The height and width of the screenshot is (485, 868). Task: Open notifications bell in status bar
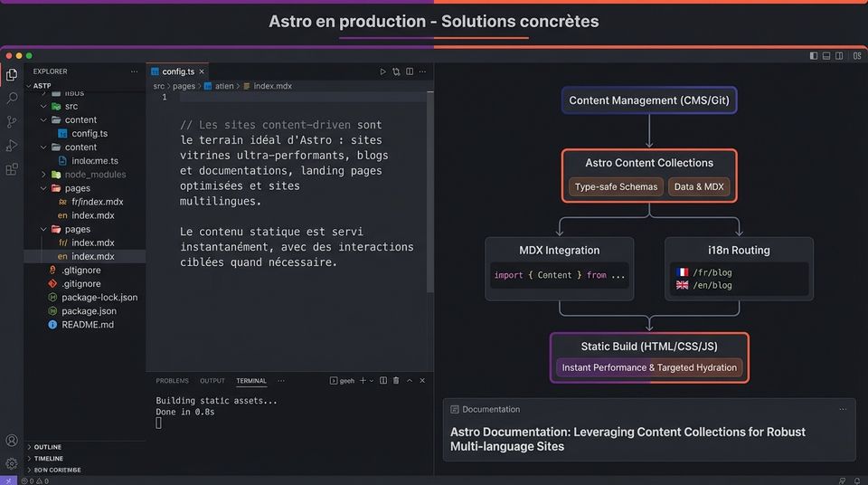(x=857, y=480)
